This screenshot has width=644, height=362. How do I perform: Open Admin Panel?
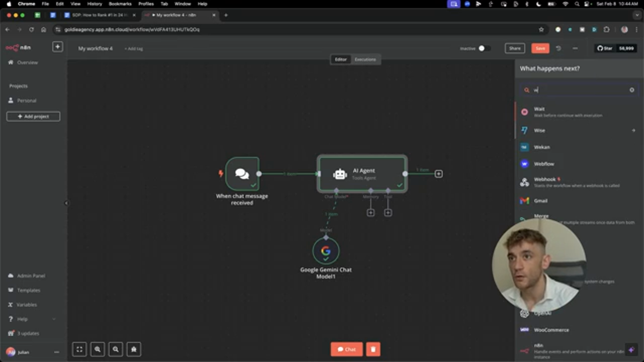point(31,276)
